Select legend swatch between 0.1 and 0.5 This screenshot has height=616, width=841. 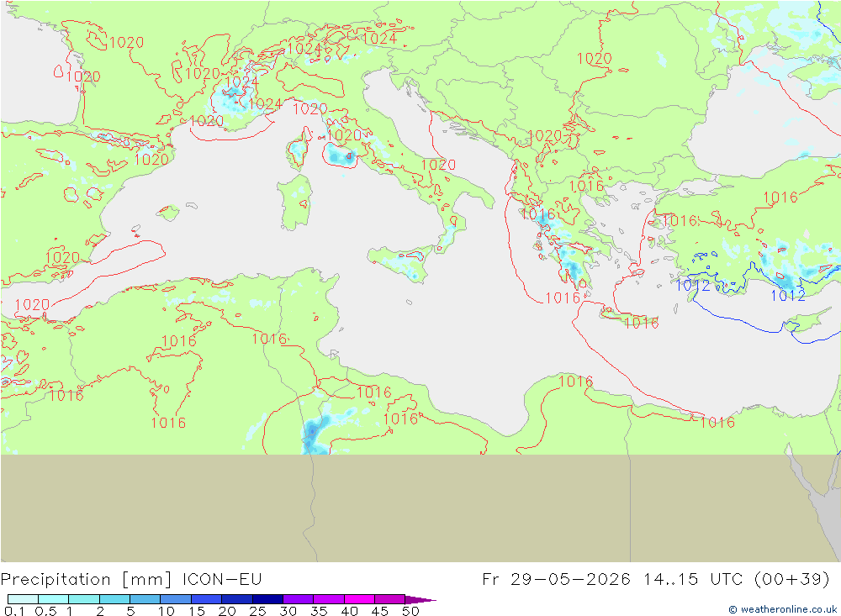23,599
